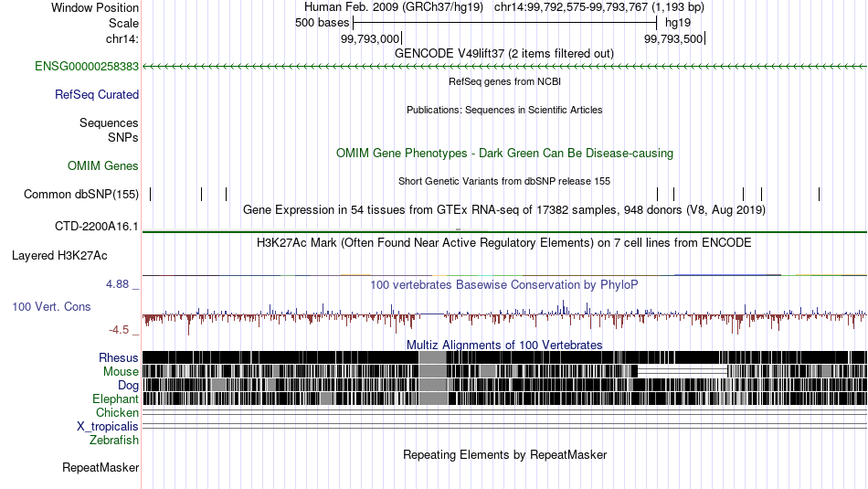Select the Rhesus alignment row label
The width and height of the screenshot is (868, 489).
click(119, 358)
